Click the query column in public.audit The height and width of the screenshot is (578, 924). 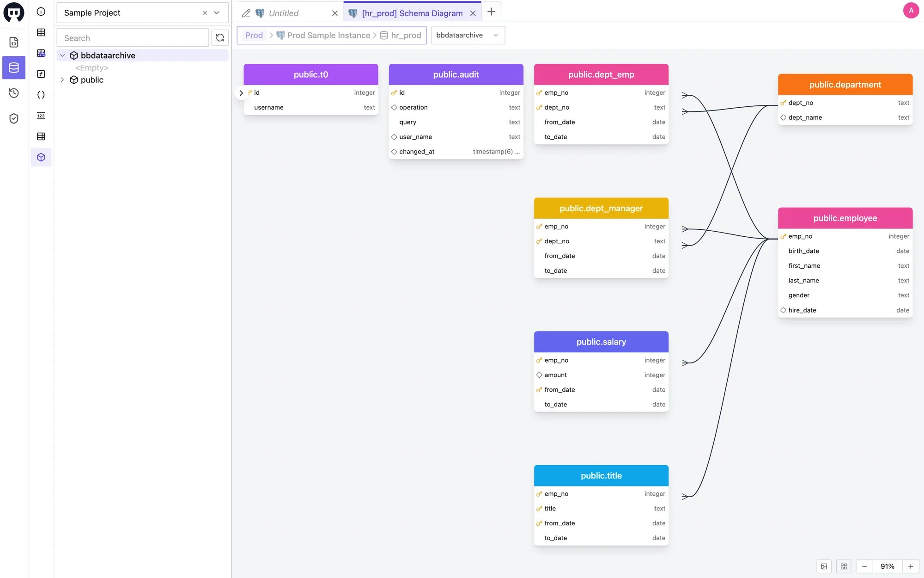point(456,122)
